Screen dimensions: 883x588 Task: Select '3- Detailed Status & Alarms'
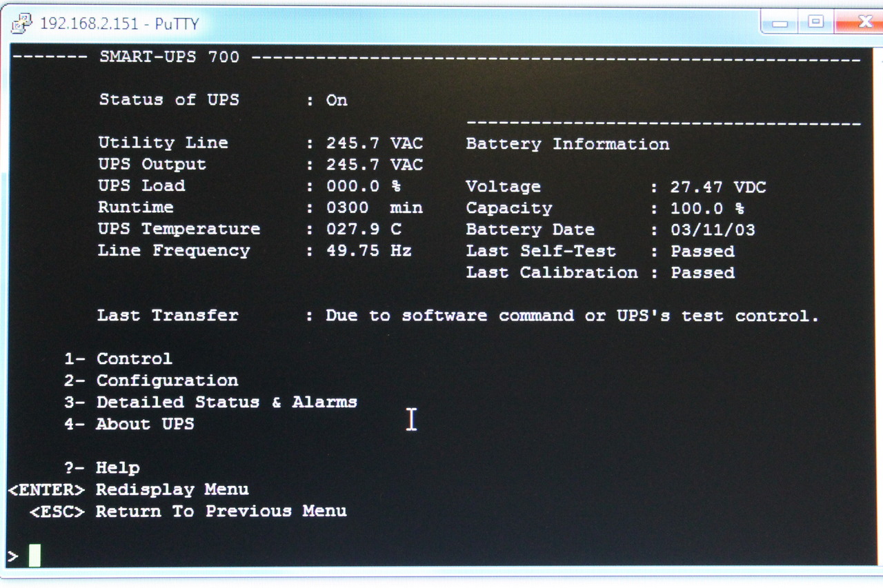pyautogui.click(x=210, y=402)
